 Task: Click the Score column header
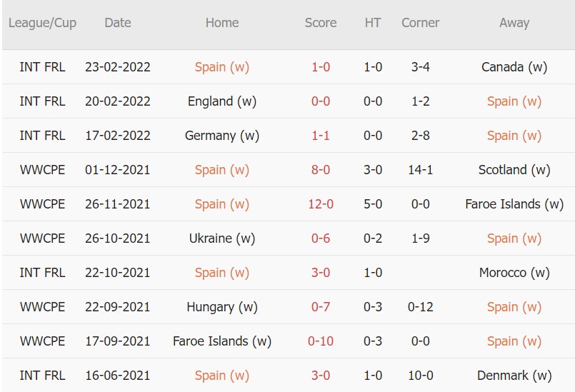pos(320,23)
